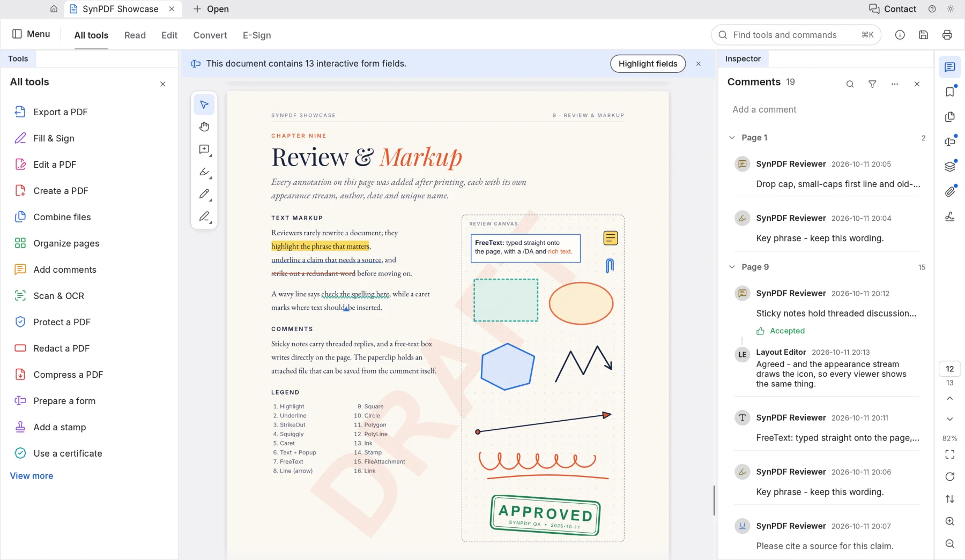Open the Form fields panel icon in right rail

950,141
